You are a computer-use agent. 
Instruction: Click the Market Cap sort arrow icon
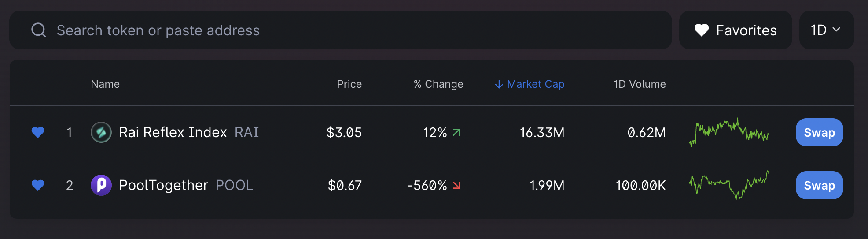click(x=499, y=84)
